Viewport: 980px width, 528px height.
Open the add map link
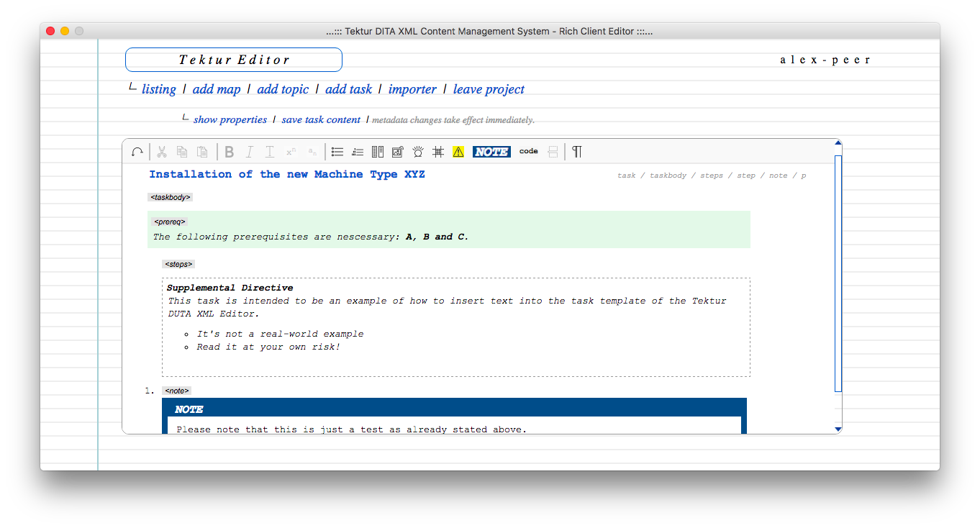click(217, 89)
